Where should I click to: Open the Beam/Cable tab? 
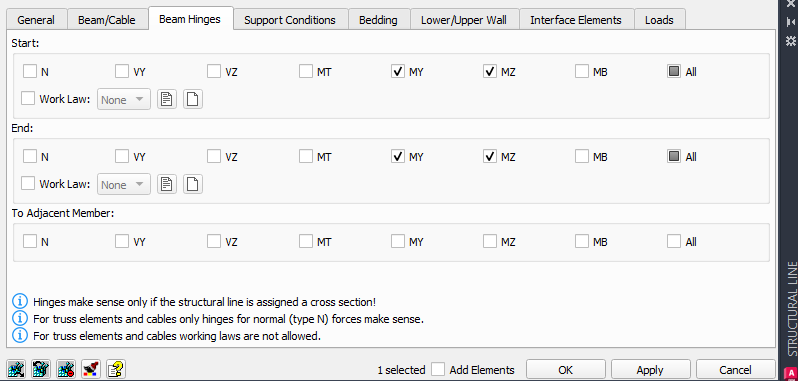107,20
